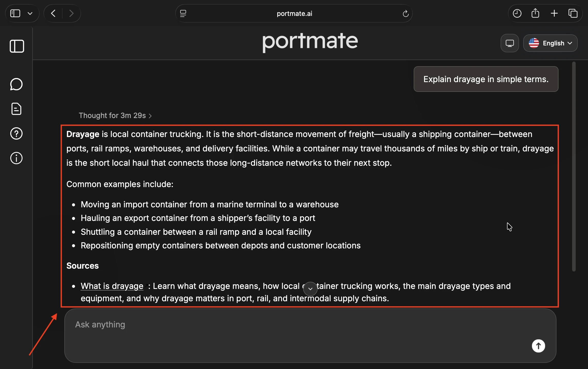Click the 'Moving an import container' bullet
This screenshot has width=588, height=369.
[x=210, y=204]
